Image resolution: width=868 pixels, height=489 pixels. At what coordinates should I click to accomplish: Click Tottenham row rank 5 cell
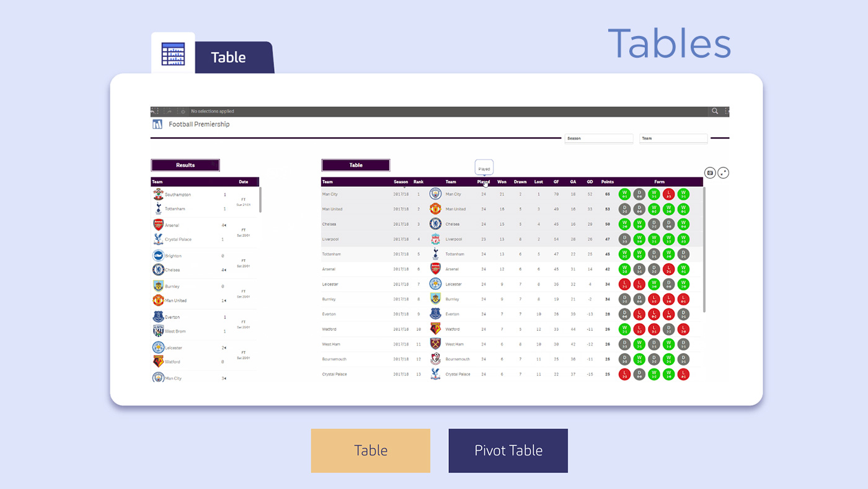point(418,254)
